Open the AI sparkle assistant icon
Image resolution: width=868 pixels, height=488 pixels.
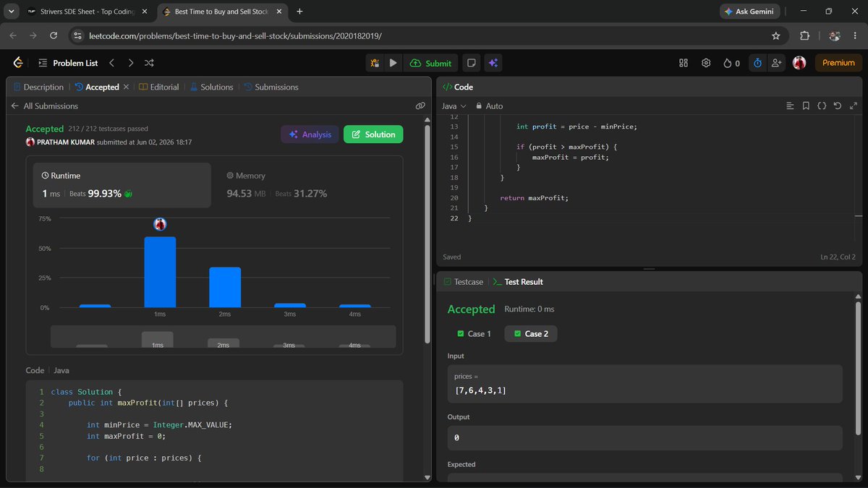point(493,63)
